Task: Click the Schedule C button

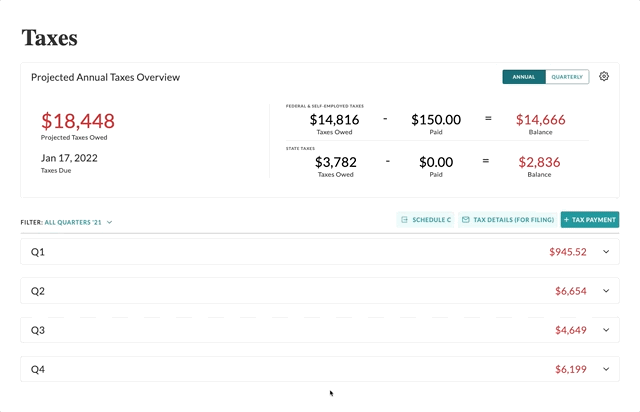Action: pyautogui.click(x=425, y=220)
